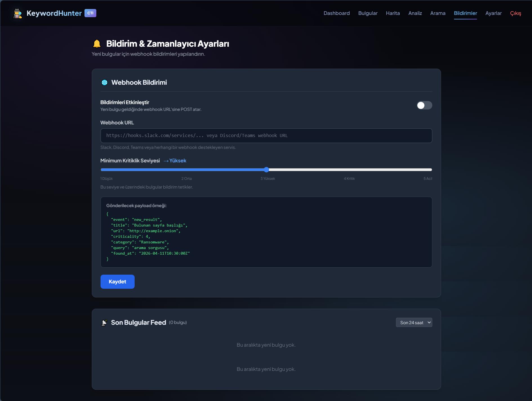This screenshot has height=401, width=532.
Task: Open the Arama nav item
Action: [438, 13]
